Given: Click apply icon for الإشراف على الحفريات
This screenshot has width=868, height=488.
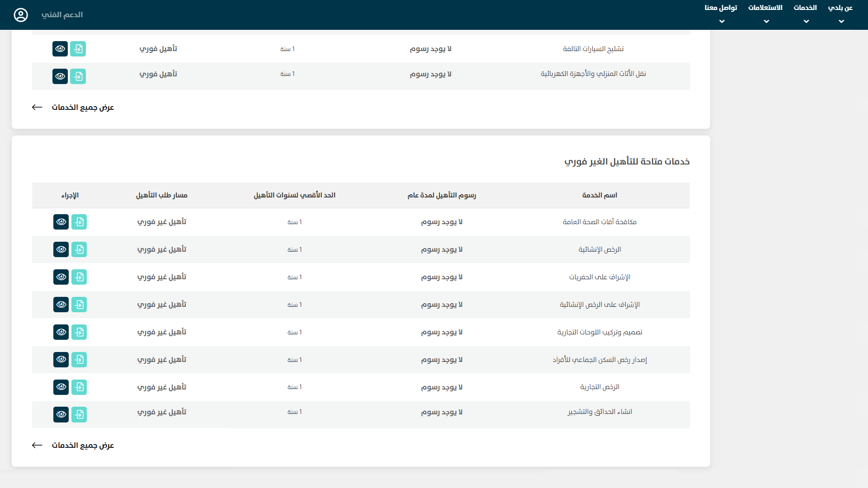Looking at the screenshot, I should click(79, 277).
